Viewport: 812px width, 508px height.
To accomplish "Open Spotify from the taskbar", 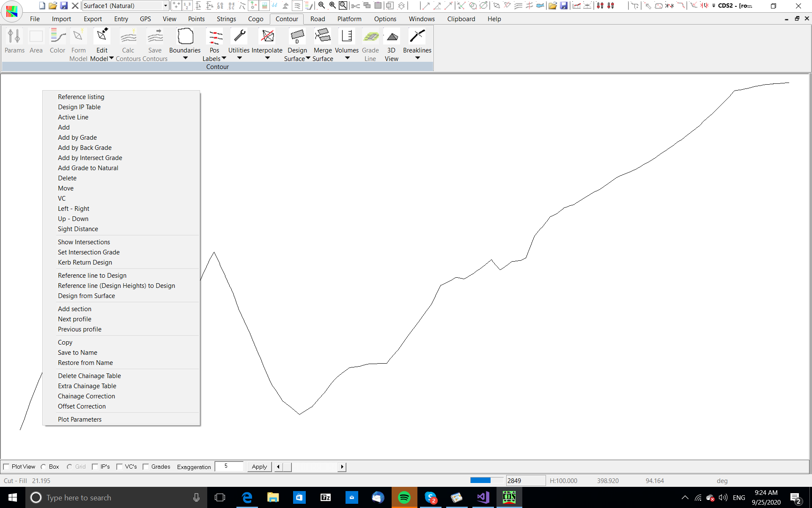I will pos(404,497).
